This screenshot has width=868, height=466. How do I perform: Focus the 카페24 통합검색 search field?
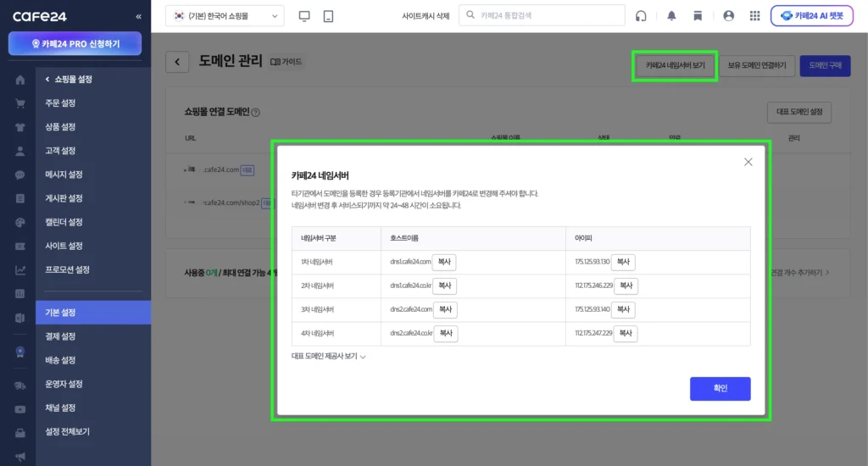point(542,15)
